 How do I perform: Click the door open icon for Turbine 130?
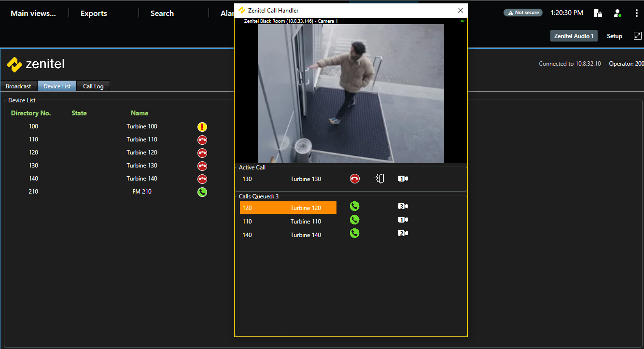(379, 179)
